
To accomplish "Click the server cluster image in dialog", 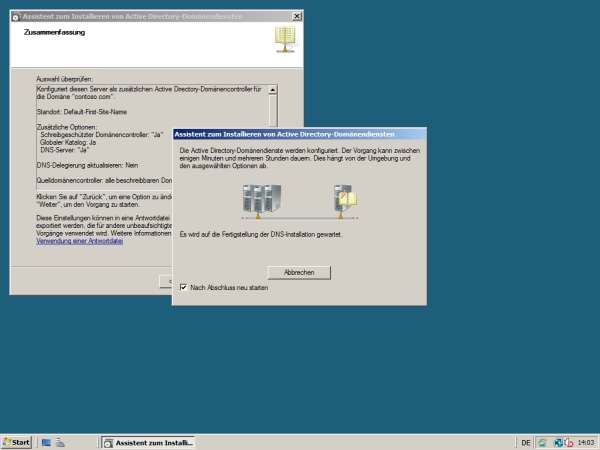I will (x=262, y=201).
